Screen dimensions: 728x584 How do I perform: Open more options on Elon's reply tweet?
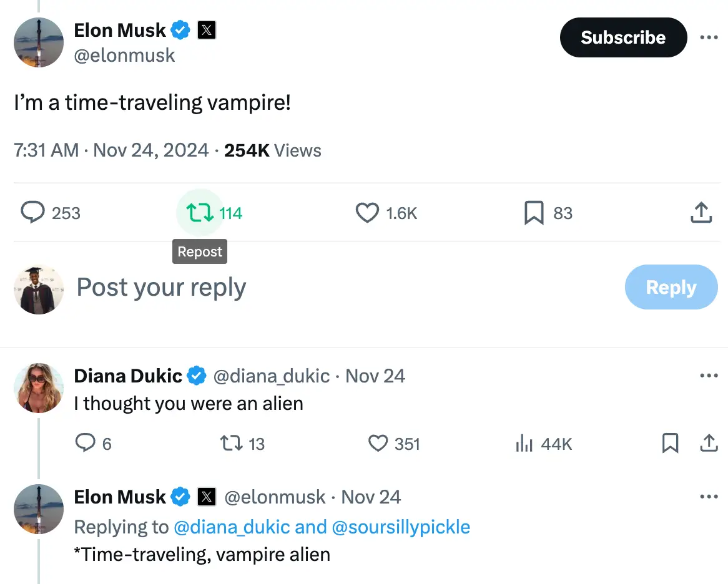coord(709,496)
